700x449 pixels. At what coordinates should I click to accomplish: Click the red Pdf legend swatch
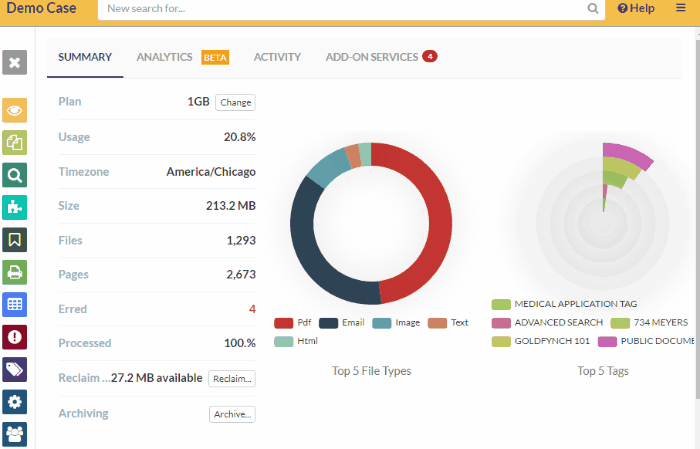(283, 323)
